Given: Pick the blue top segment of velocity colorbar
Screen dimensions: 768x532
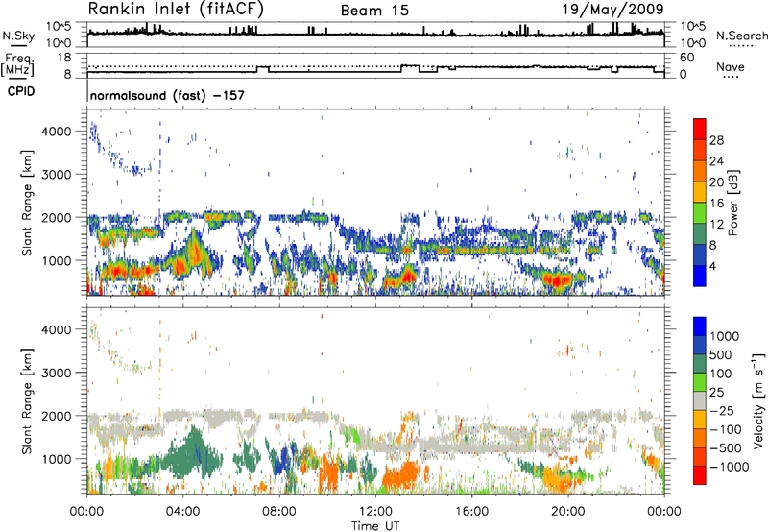Looking at the screenshot, I should [x=700, y=326].
